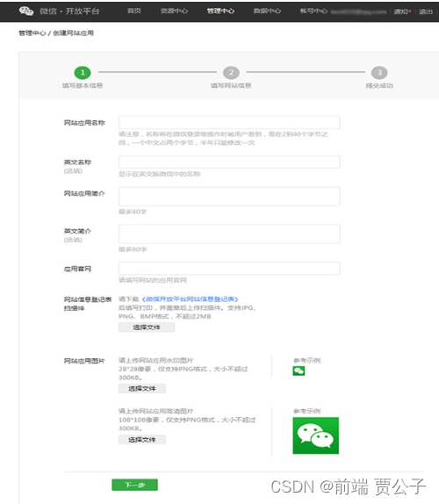Click the 显示在英文版微信中的名称 hint text
This screenshot has height=504, width=439.
(x=160, y=174)
